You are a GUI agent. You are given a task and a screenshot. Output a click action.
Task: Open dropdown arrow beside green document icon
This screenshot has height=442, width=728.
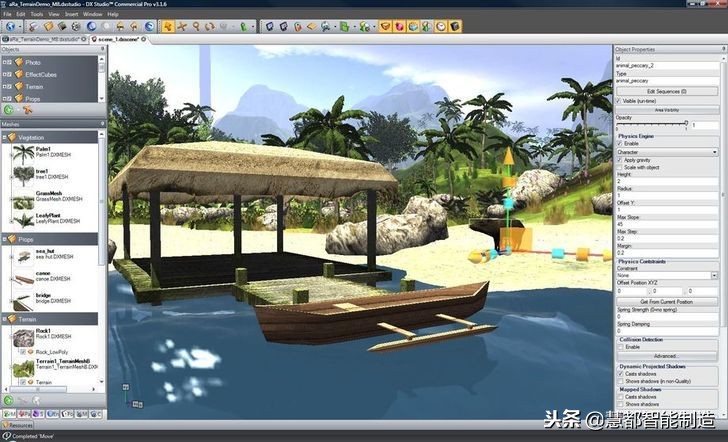(354, 26)
